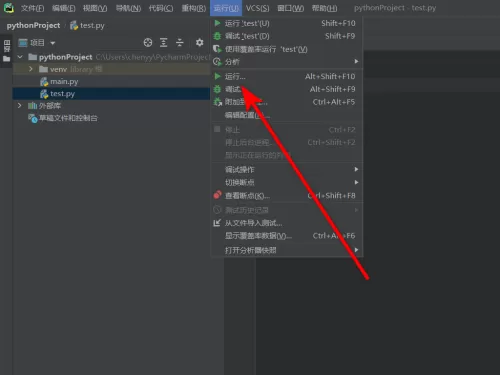Click the debug bug icon beside Alt+Shift+F9 entry
The height and width of the screenshot is (375, 500).
(217, 89)
